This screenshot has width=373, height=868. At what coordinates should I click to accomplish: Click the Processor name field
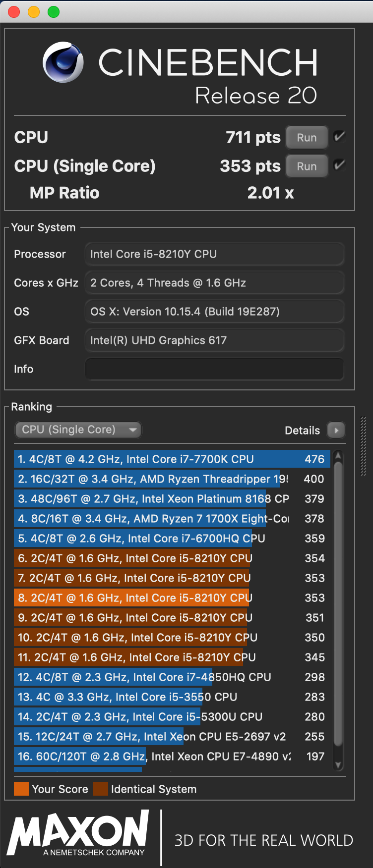pos(214,254)
